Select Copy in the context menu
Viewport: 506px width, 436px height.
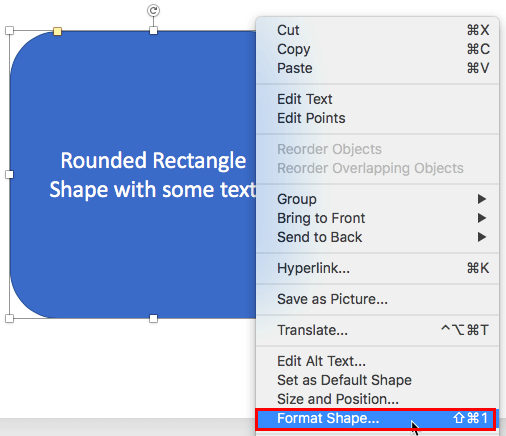click(x=377, y=49)
